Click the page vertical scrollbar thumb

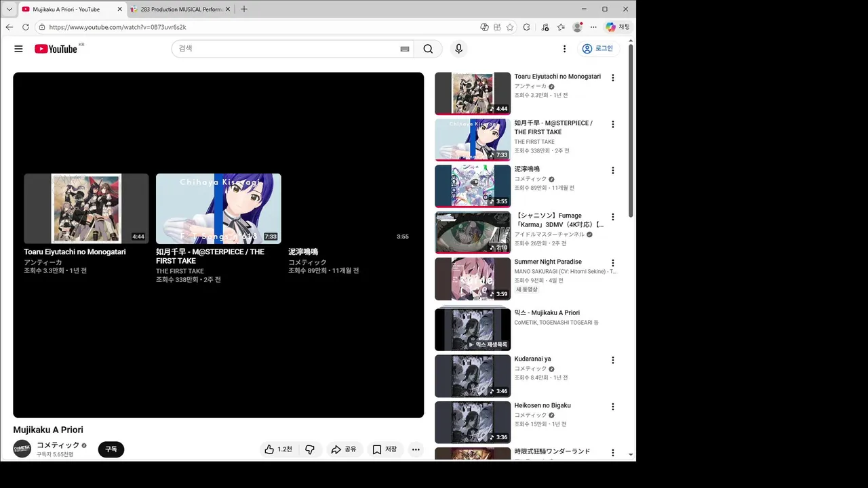(x=631, y=131)
